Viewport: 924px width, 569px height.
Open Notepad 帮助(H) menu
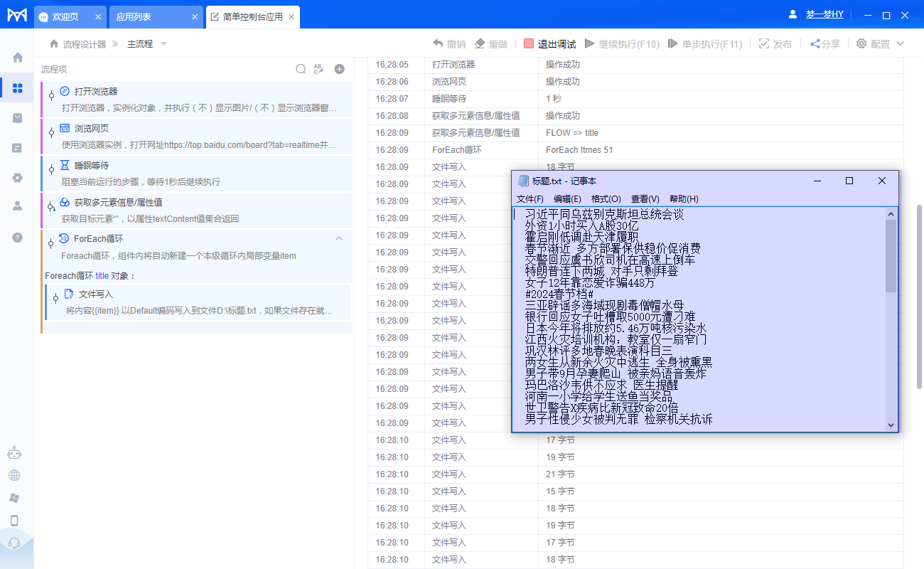pyautogui.click(x=684, y=198)
